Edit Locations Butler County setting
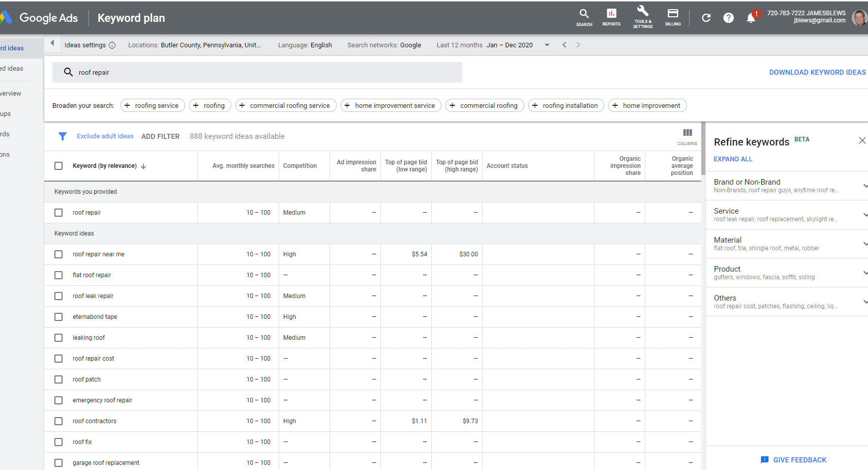 tap(194, 45)
